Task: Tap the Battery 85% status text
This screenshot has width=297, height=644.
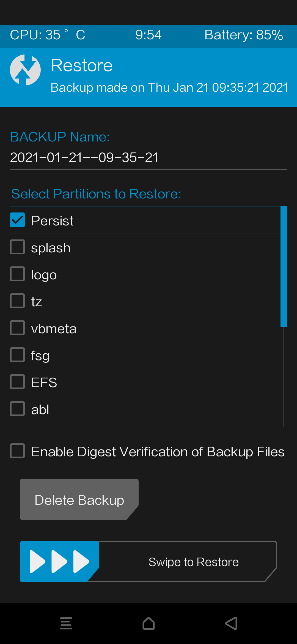Action: [244, 35]
